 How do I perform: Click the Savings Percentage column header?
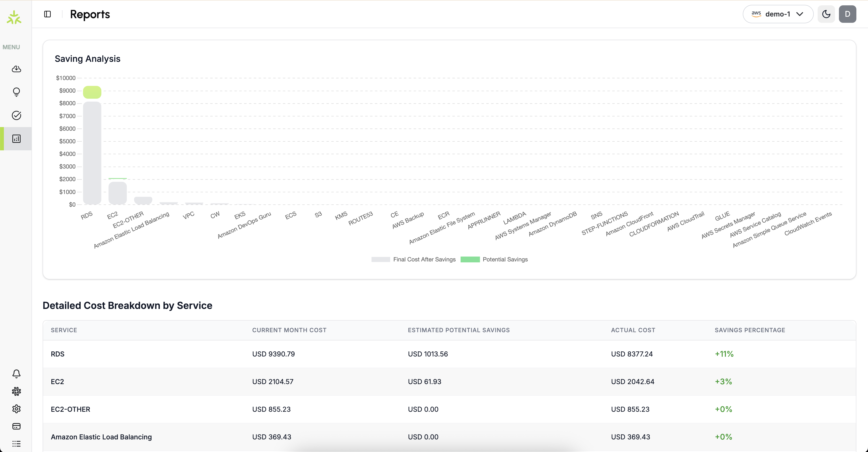pos(750,330)
